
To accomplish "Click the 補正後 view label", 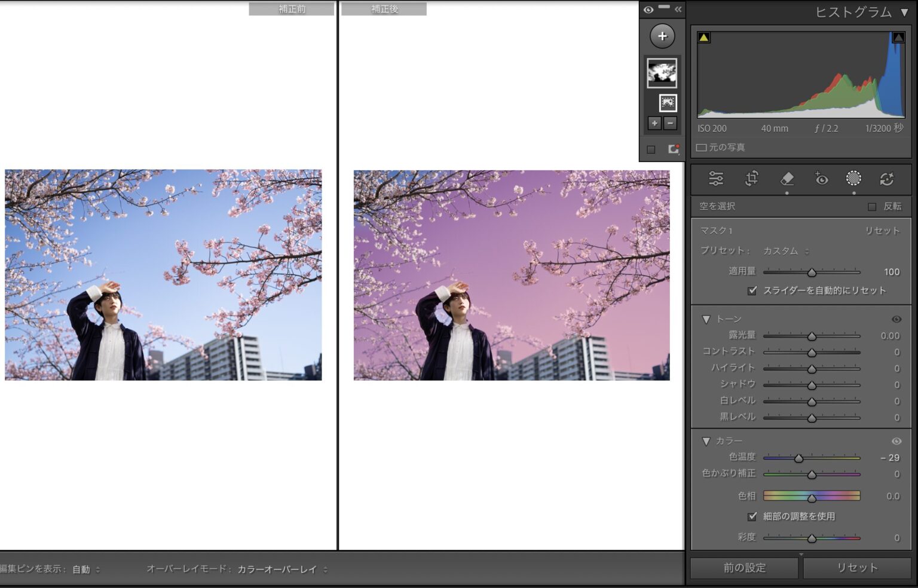I will [384, 9].
